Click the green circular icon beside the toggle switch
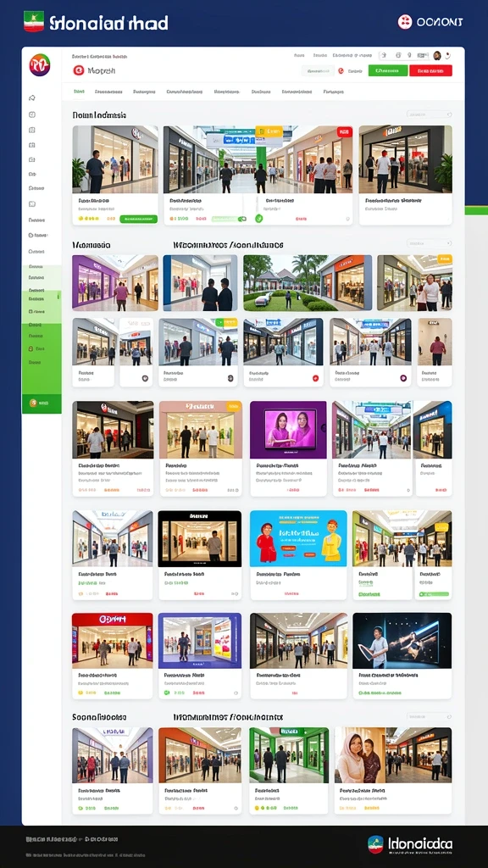Viewport: 488px width, 868px height. pyautogui.click(x=258, y=219)
